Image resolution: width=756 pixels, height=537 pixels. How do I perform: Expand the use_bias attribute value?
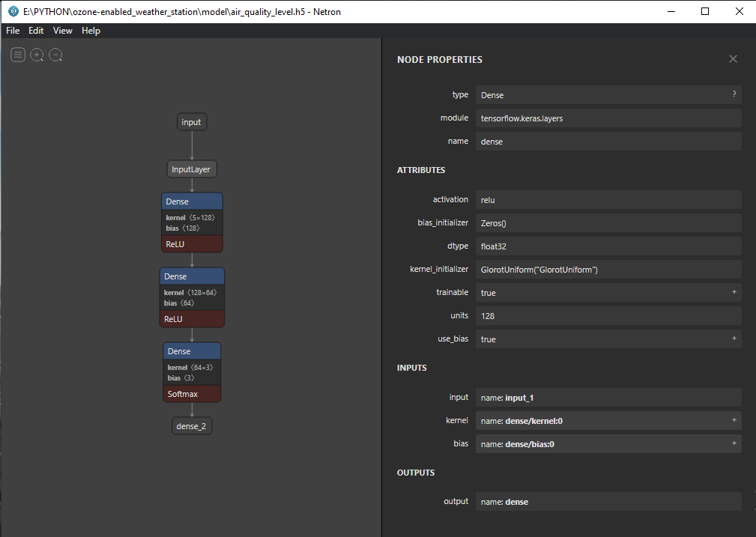tap(734, 339)
